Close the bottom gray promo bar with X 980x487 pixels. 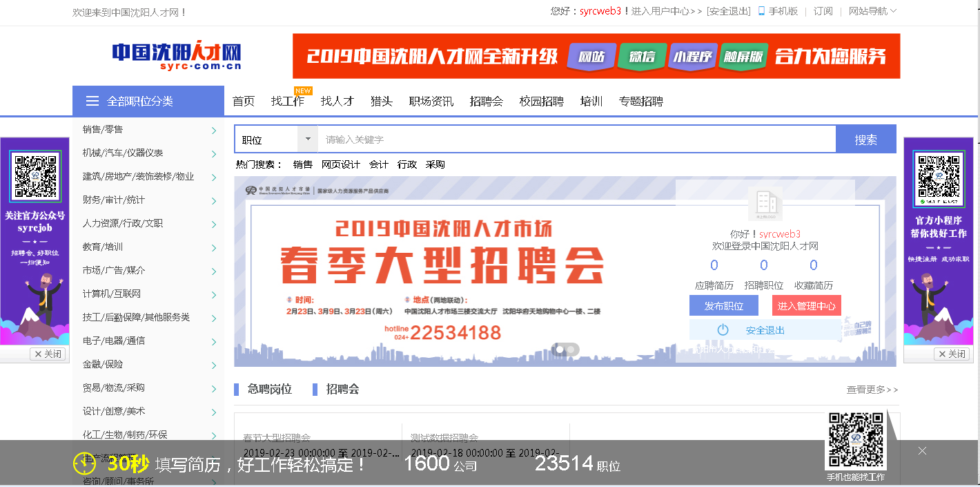[922, 451]
